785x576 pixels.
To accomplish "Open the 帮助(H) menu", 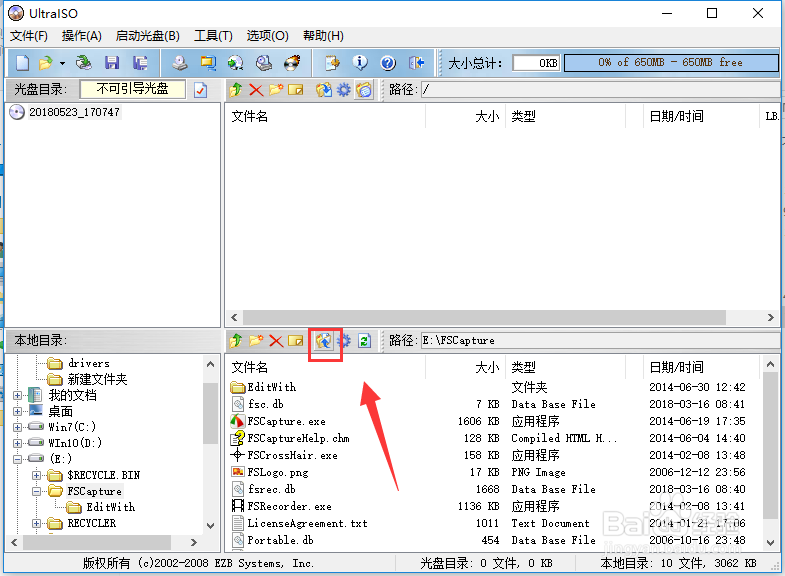I will (323, 36).
